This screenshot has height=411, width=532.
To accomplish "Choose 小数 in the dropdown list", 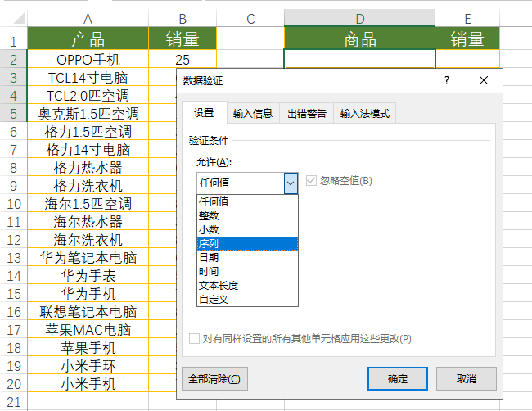I will pyautogui.click(x=247, y=229).
